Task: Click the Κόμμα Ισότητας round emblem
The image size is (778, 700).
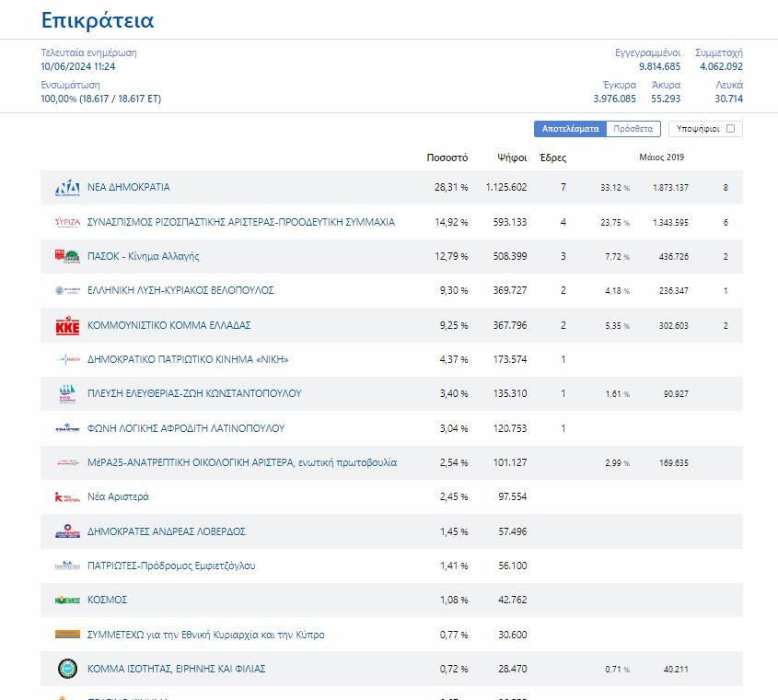Action: [x=67, y=669]
